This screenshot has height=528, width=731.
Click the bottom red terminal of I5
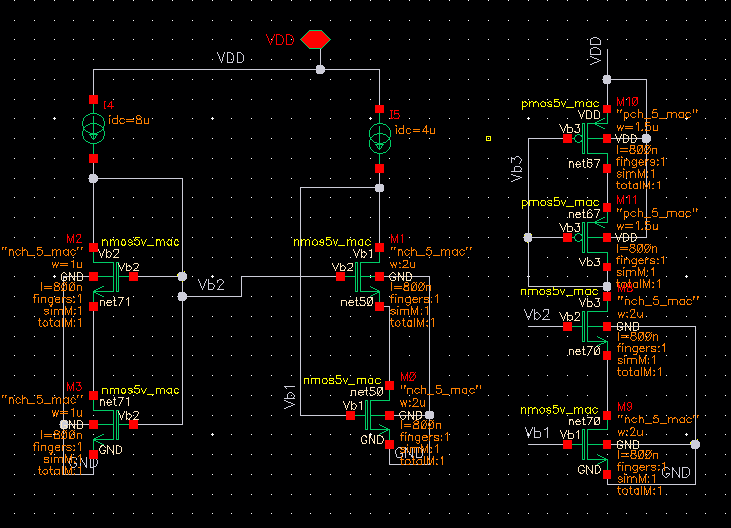[x=379, y=168]
